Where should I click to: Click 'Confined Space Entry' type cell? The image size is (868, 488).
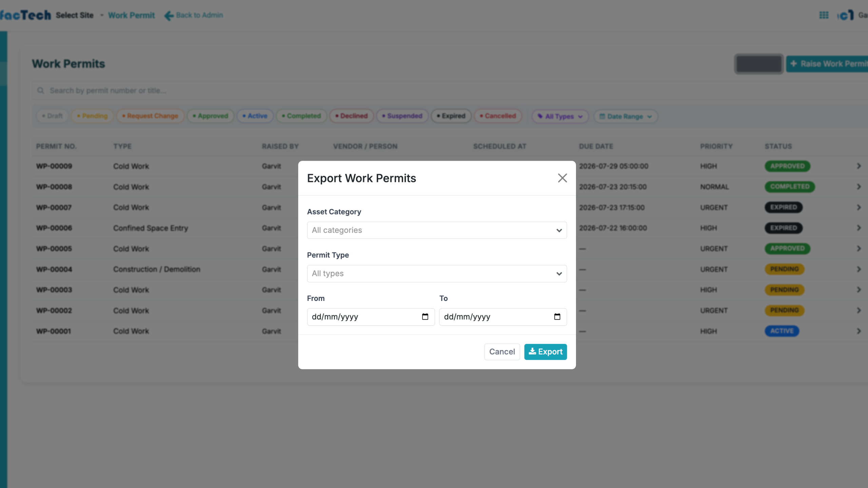pos(151,228)
